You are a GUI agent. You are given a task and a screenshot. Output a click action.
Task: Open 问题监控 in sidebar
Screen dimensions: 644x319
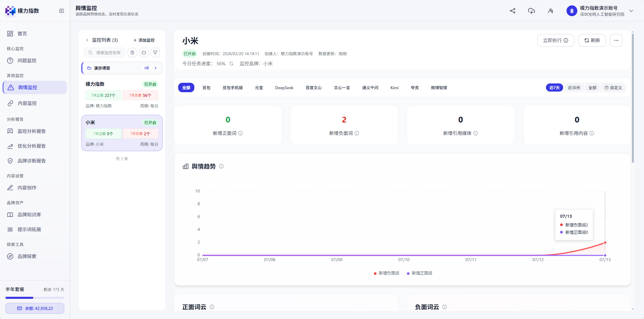coord(35,61)
